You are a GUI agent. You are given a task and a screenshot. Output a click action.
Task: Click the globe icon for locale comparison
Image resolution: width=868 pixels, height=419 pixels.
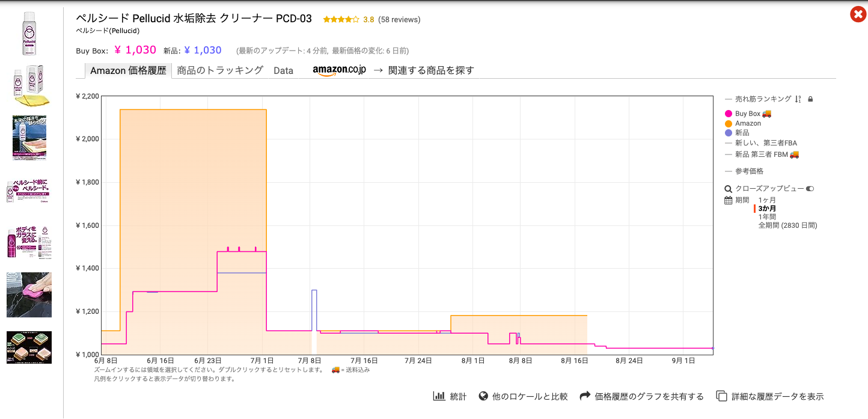(483, 396)
